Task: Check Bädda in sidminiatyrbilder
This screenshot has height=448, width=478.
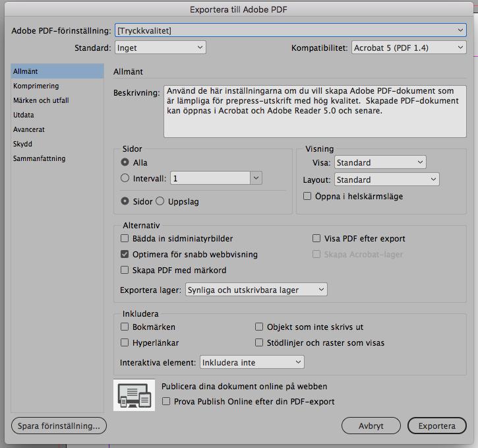Action: pyautogui.click(x=125, y=238)
